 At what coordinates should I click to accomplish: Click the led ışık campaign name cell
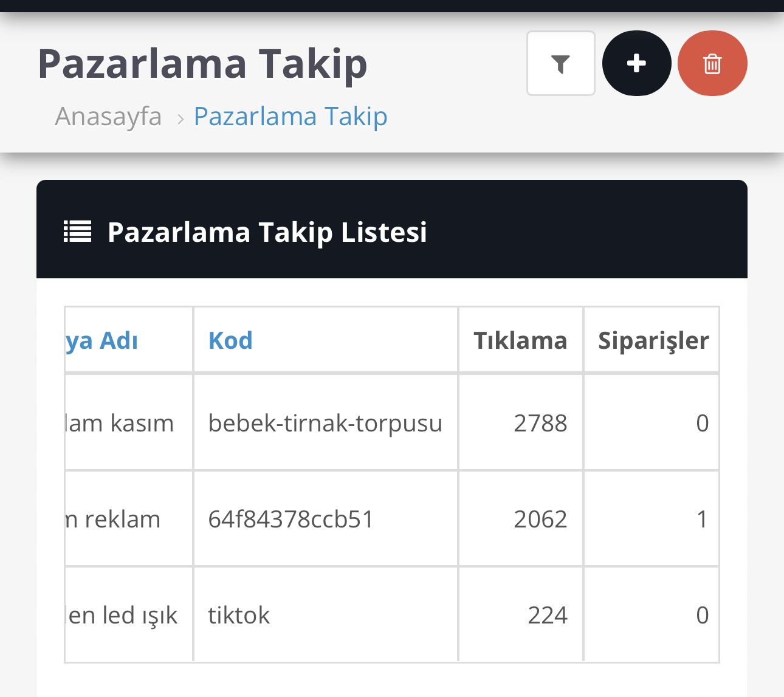coord(129,615)
